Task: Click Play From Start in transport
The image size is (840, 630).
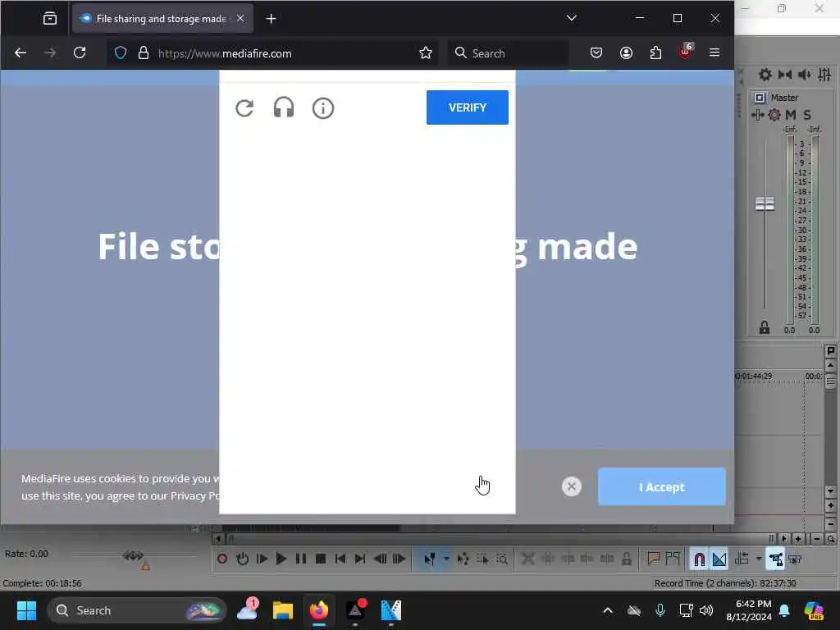Action: 262,559
